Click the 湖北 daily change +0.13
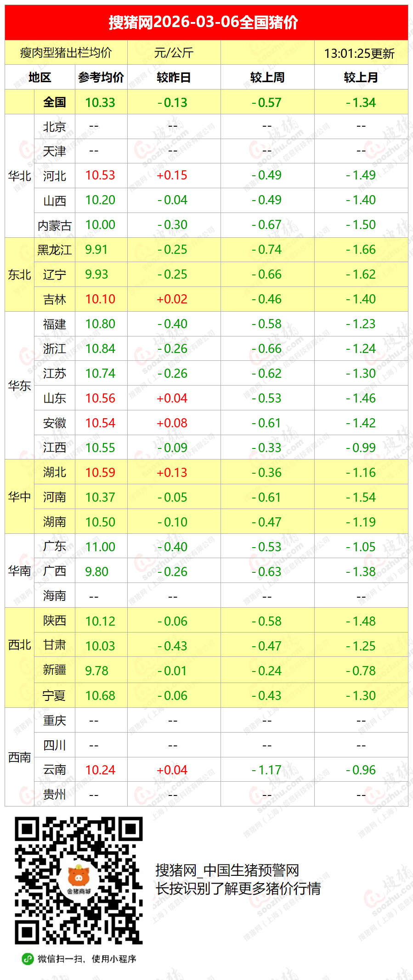This screenshot has height=980, width=413. click(x=172, y=472)
